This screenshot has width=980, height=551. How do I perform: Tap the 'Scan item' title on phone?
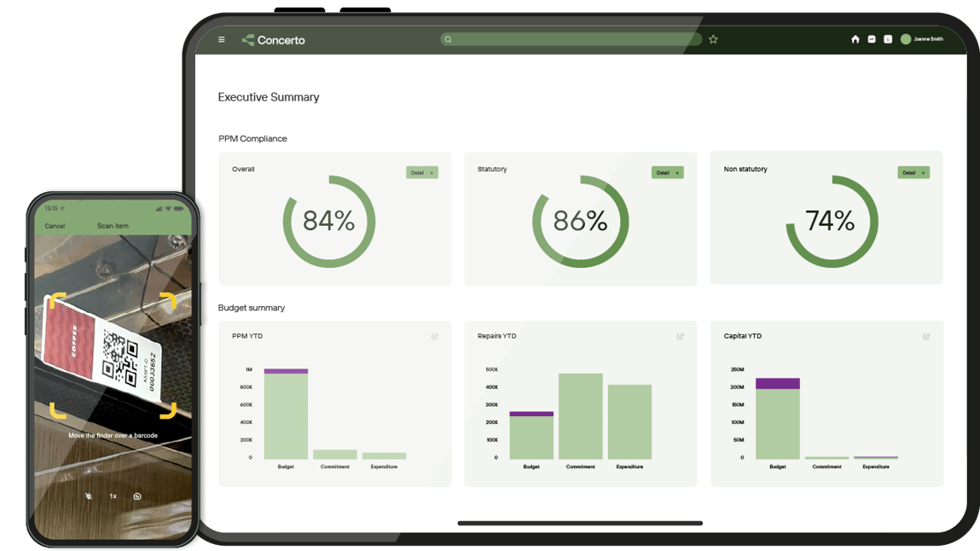(113, 226)
